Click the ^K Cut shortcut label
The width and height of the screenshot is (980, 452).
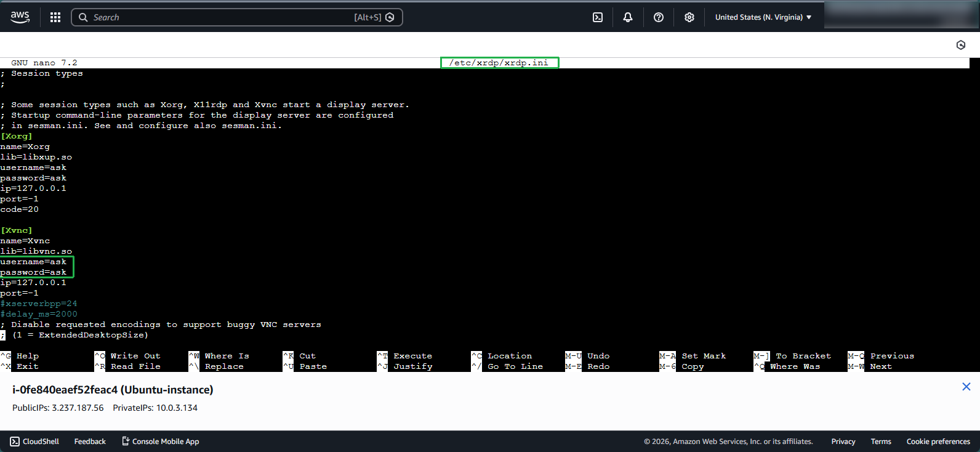click(x=299, y=356)
